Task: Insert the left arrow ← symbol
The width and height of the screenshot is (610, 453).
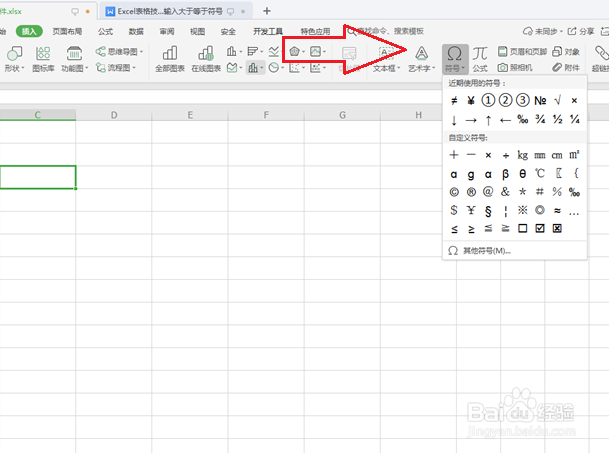Action: click(x=505, y=120)
